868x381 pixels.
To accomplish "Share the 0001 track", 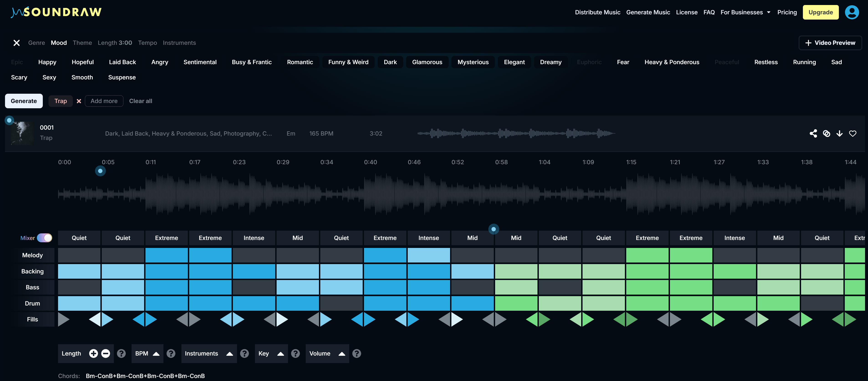I will (813, 133).
